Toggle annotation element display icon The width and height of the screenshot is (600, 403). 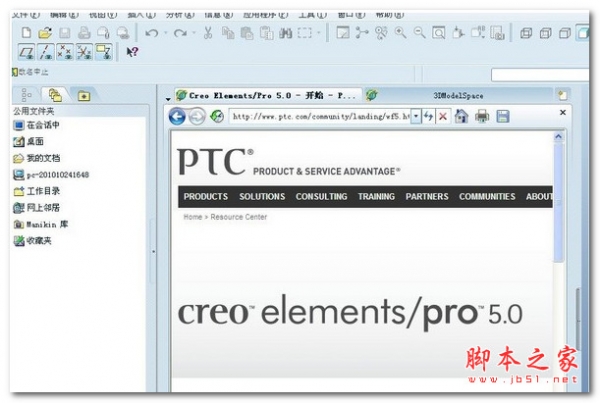pyautogui.click(x=104, y=52)
